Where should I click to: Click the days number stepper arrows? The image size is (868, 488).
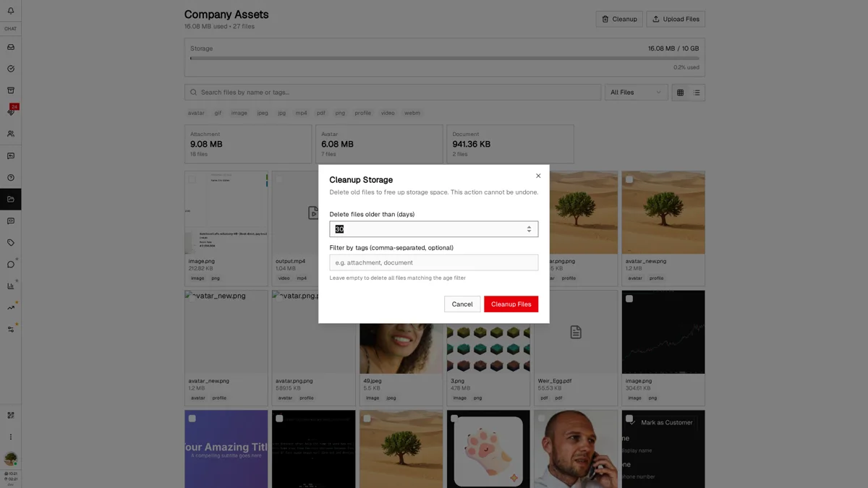529,229
